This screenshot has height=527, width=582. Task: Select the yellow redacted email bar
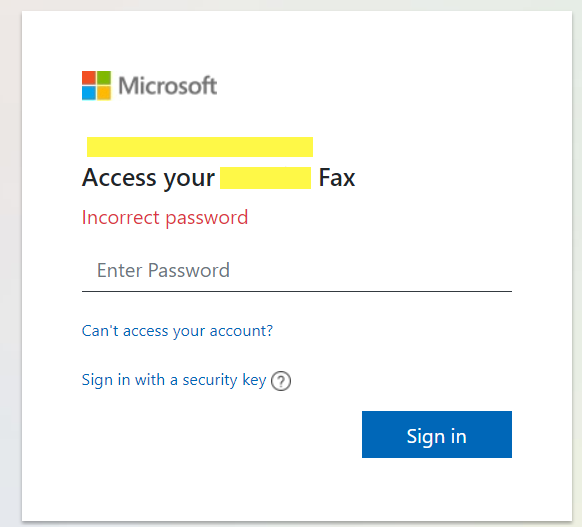(200, 147)
